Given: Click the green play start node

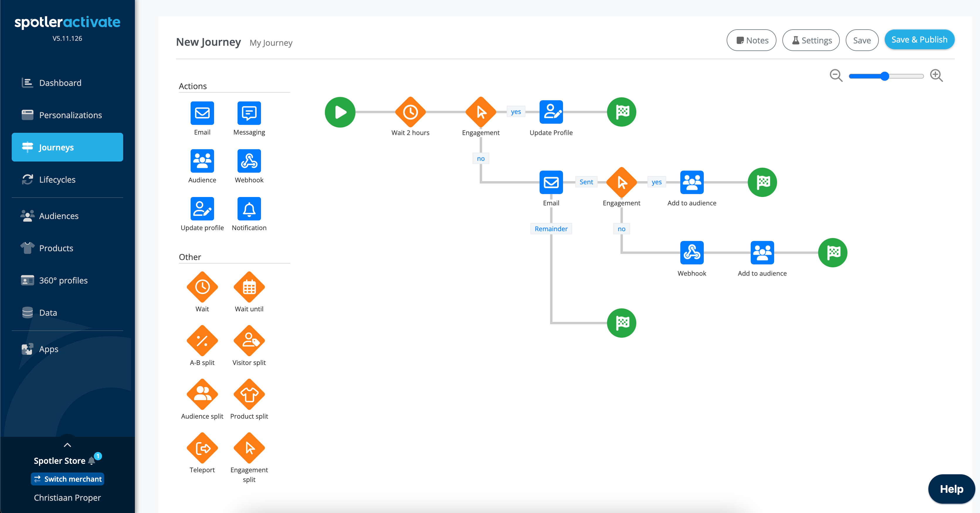Looking at the screenshot, I should tap(340, 112).
